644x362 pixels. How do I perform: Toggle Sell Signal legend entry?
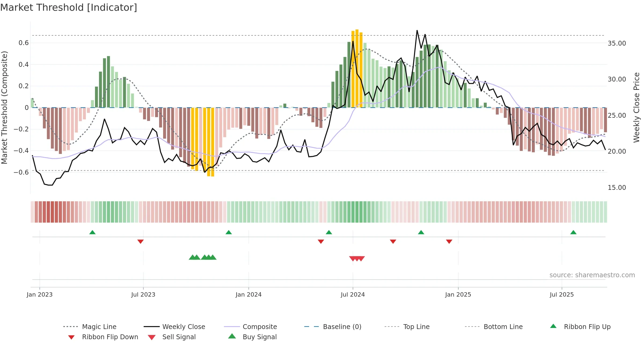172,337
